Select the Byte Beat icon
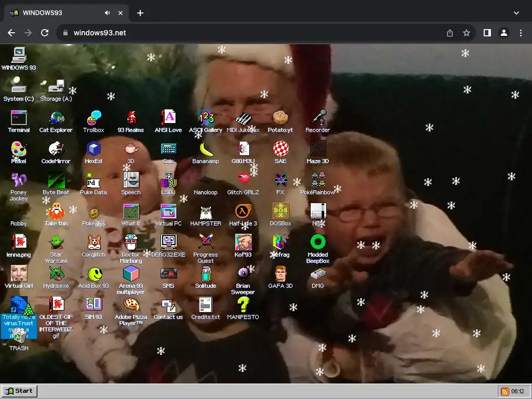This screenshot has width=532, height=399. [56, 184]
